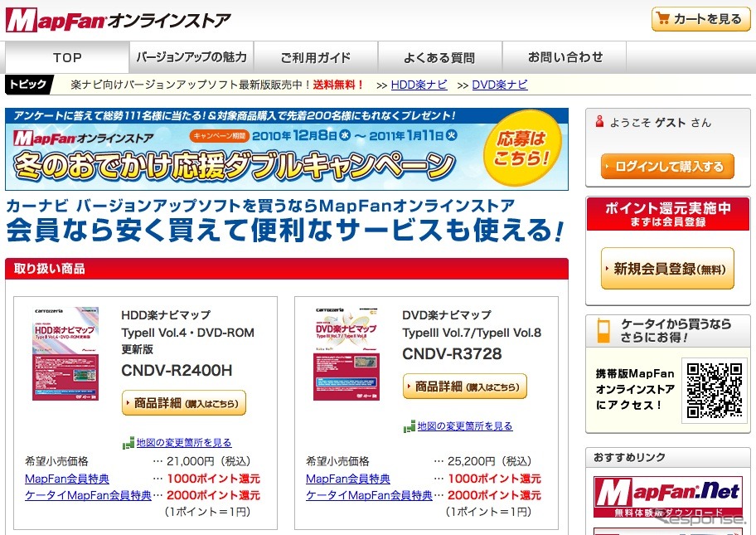The image size is (756, 535).
Task: Select the TOP navigation tab
Action: [67, 57]
